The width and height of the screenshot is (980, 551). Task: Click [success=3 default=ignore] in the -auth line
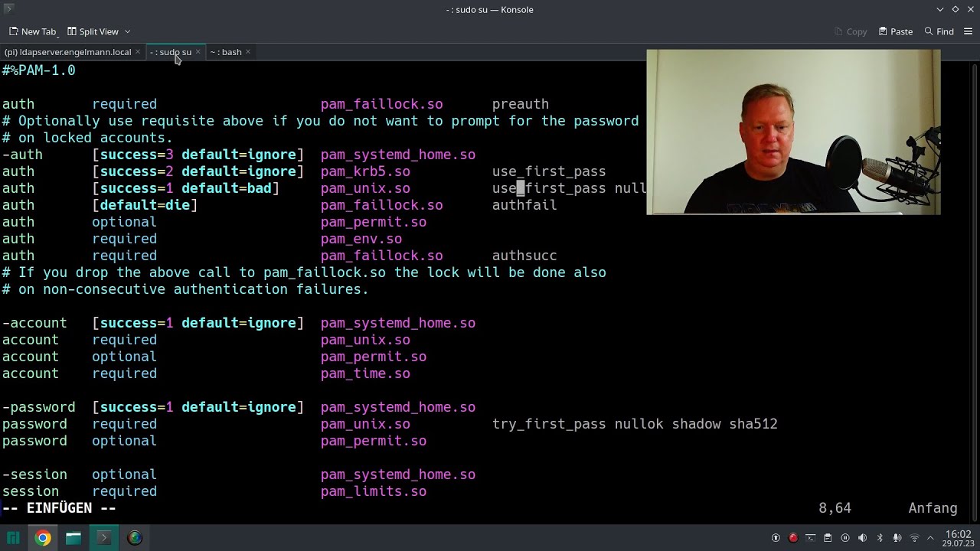tap(198, 155)
